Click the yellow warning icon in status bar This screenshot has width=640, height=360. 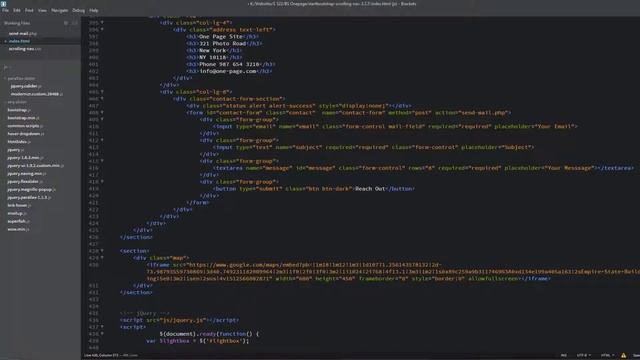tap(623, 356)
